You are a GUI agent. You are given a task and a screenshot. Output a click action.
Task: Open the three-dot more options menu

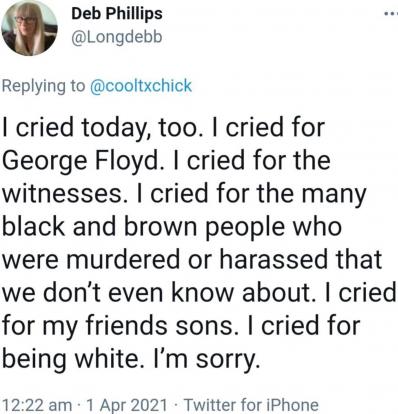pos(391,14)
